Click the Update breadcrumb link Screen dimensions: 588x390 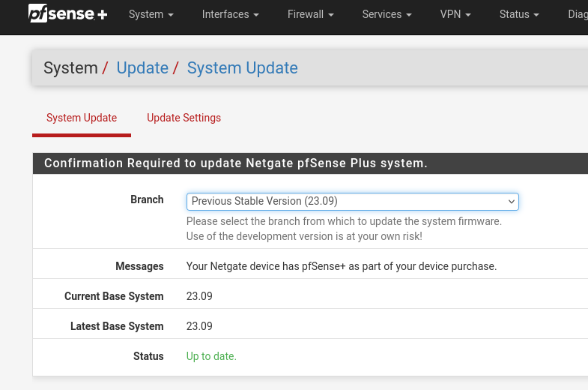coord(142,68)
